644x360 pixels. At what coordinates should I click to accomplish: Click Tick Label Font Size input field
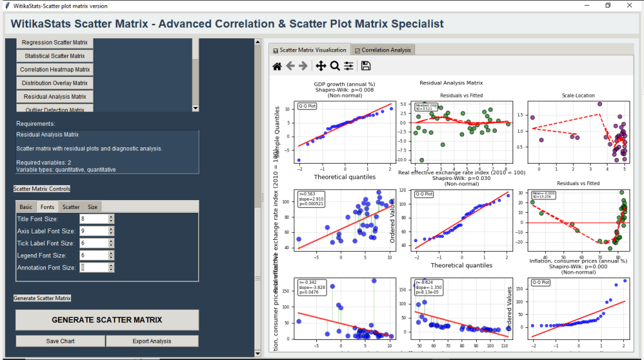point(94,243)
